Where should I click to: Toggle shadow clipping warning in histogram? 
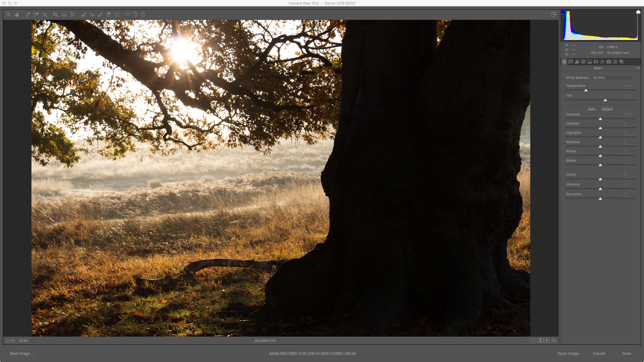[563, 12]
